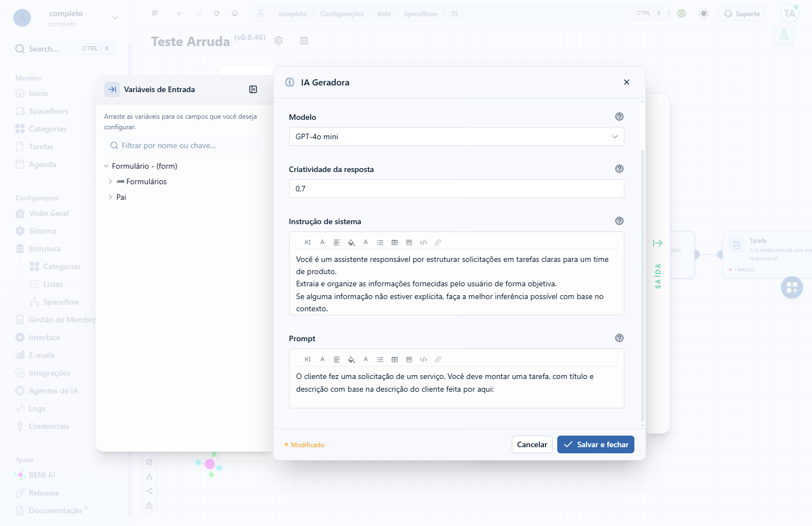Go to Agentes de IA in sidebar

tap(53, 391)
